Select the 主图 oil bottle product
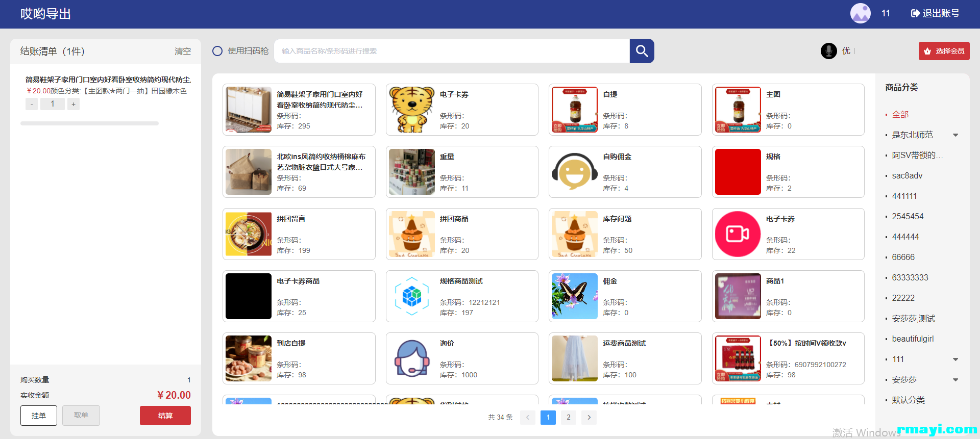 click(x=738, y=110)
